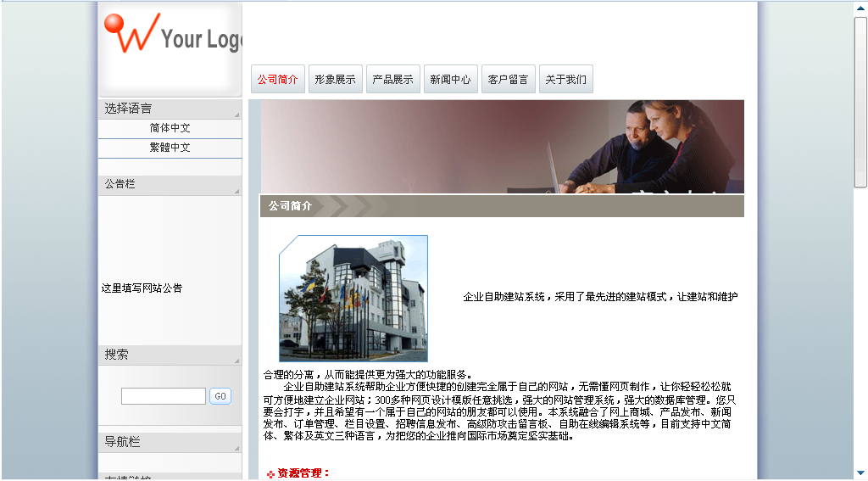Viewport: 868px width, 481px height.
Task: Click the scrollbar down arrow
Action: pyautogui.click(x=861, y=474)
